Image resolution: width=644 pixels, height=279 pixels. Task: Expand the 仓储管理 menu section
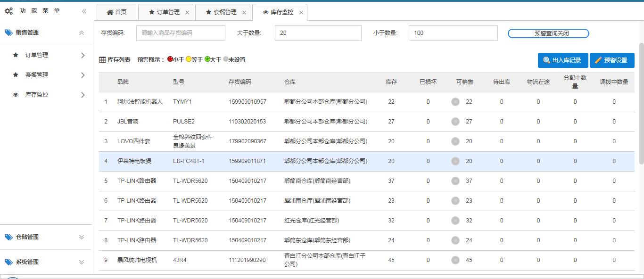click(82, 237)
